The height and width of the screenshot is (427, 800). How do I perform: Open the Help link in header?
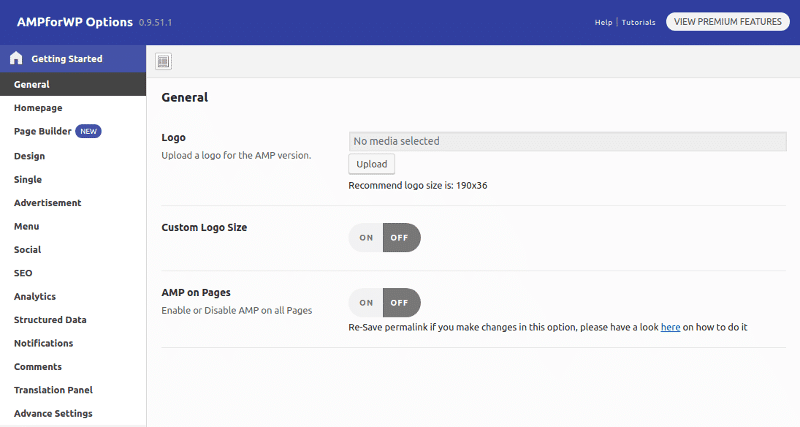pos(603,22)
